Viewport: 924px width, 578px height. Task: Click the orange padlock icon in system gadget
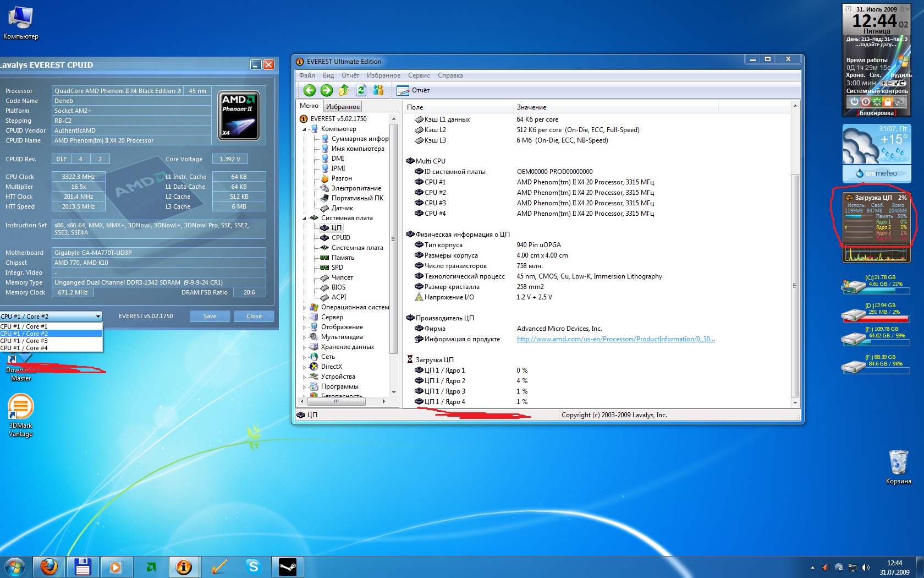pos(888,102)
